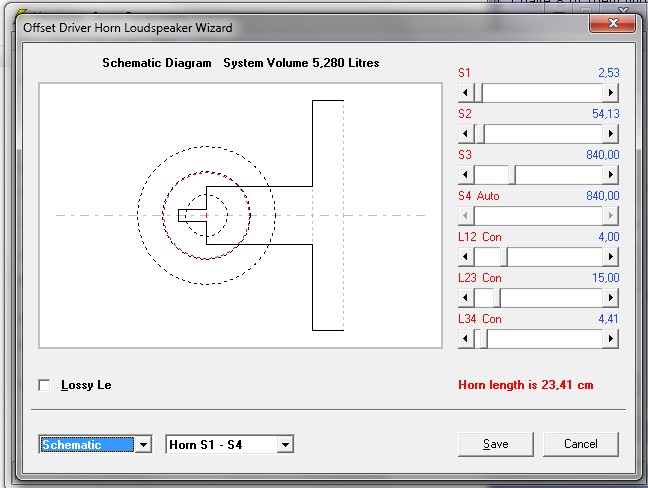648x488 pixels.
Task: Click the L23 Con slider right arrow
Action: tap(610, 298)
